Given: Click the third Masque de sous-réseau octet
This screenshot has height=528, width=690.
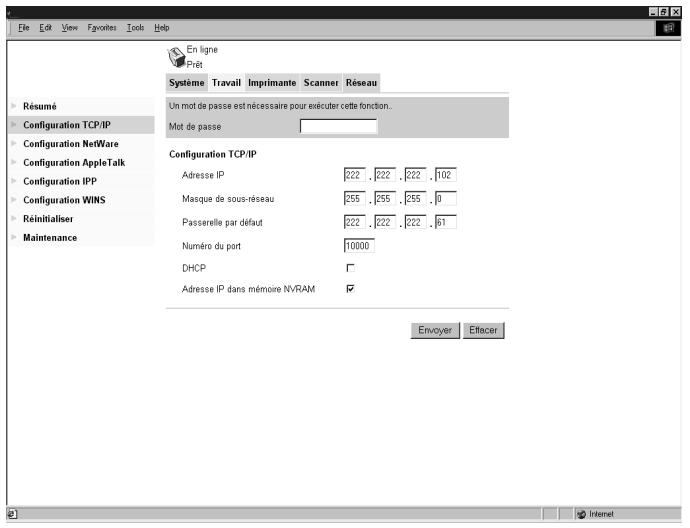Looking at the screenshot, I should [415, 198].
